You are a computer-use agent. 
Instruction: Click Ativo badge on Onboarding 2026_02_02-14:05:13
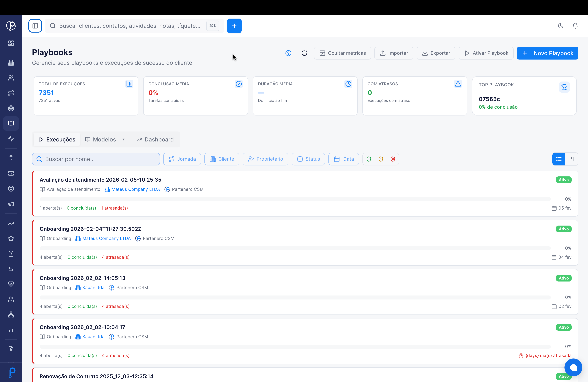pos(564,278)
